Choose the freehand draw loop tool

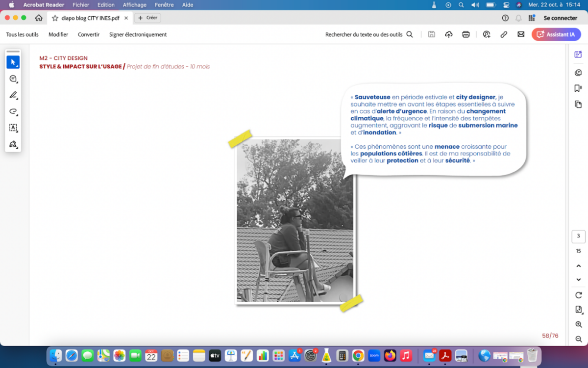13,111
